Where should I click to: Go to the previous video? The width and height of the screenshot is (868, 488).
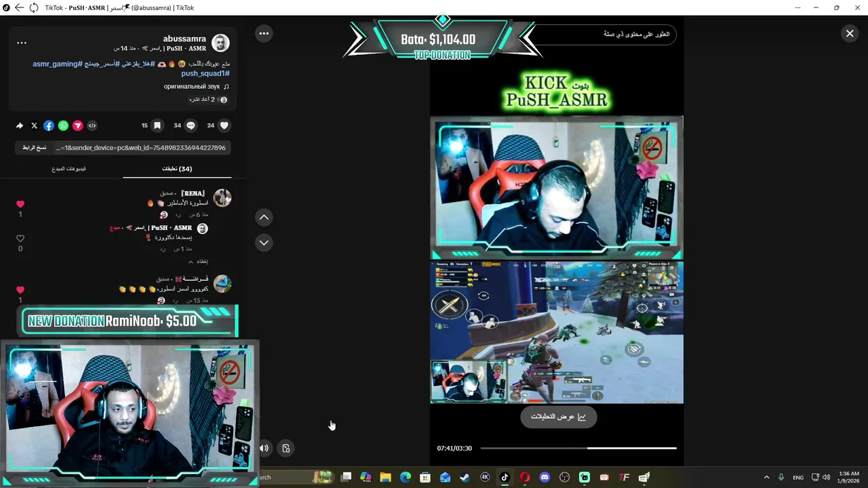(264, 218)
